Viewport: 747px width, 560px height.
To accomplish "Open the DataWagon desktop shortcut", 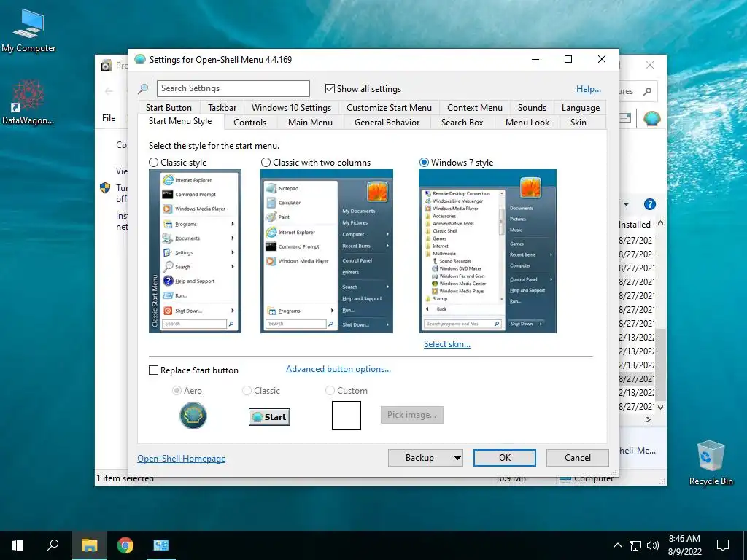I will [28, 103].
